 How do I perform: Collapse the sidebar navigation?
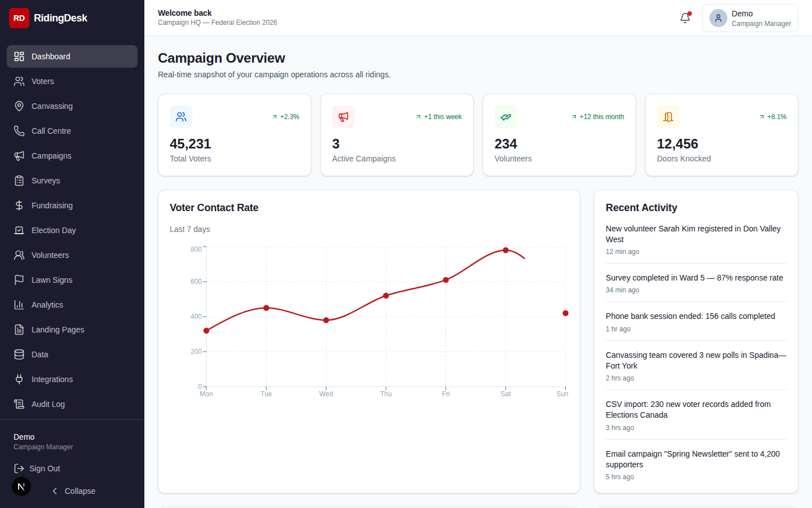tap(73, 491)
